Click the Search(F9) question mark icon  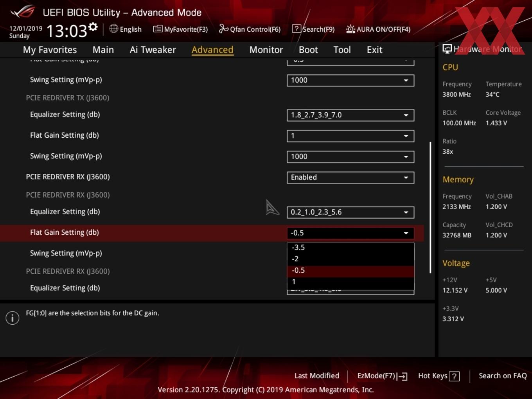(x=297, y=29)
